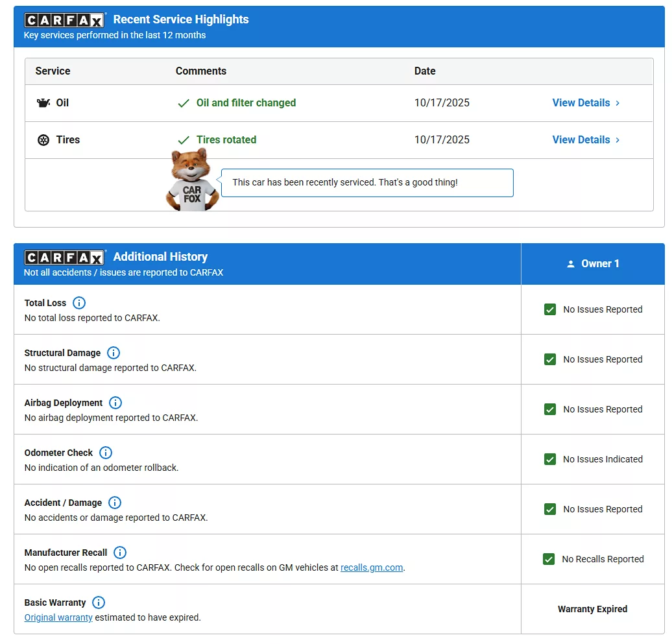The image size is (672, 644).
Task: Click the Odometer Check green checkmark
Action: 550,459
